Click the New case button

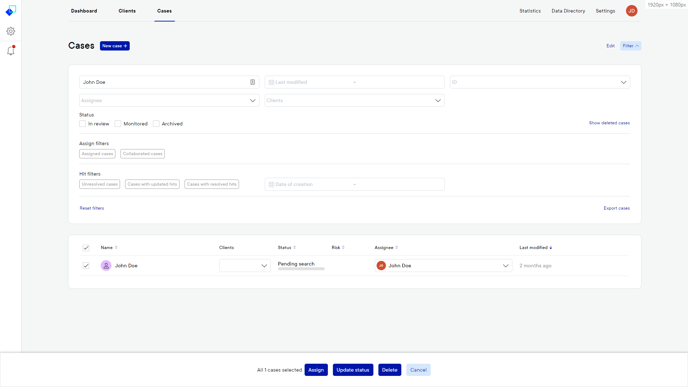click(x=115, y=46)
